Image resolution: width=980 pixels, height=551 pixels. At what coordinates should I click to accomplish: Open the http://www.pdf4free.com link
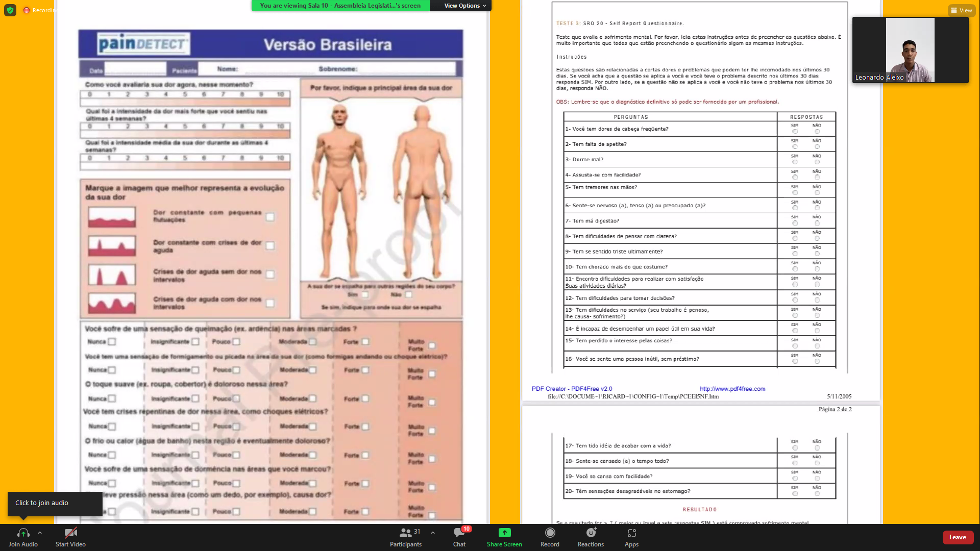click(x=732, y=389)
